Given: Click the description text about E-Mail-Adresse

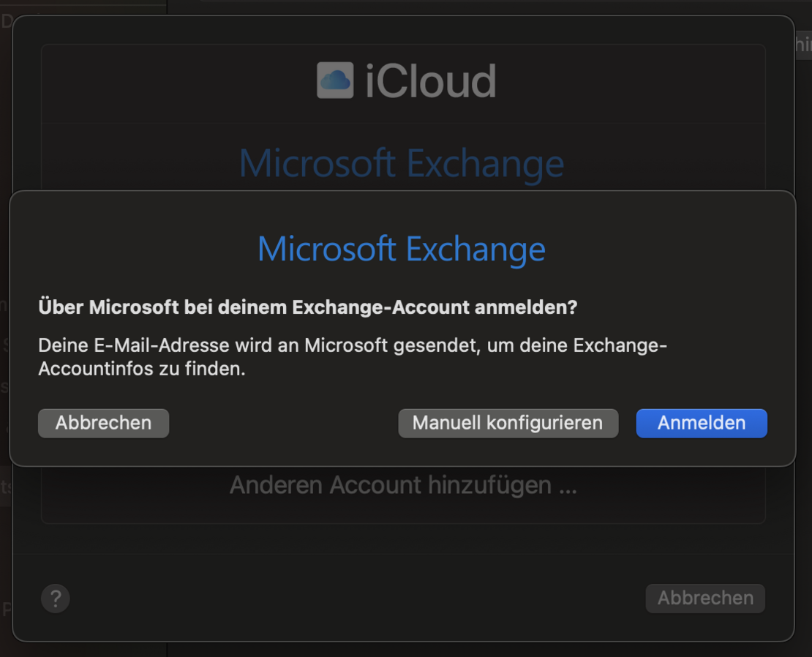Looking at the screenshot, I should pyautogui.click(x=353, y=357).
